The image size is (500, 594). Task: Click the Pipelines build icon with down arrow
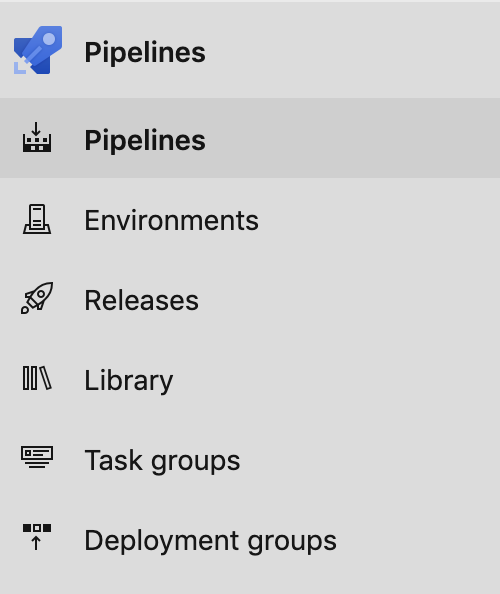(x=37, y=137)
